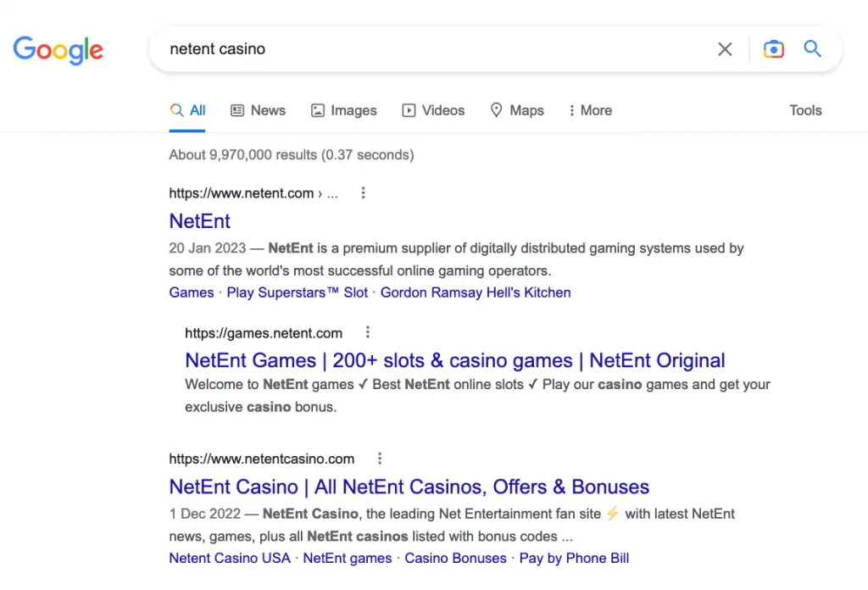Select the All search tab
Image resolution: width=868 pixels, height=590 pixels.
[x=187, y=111]
